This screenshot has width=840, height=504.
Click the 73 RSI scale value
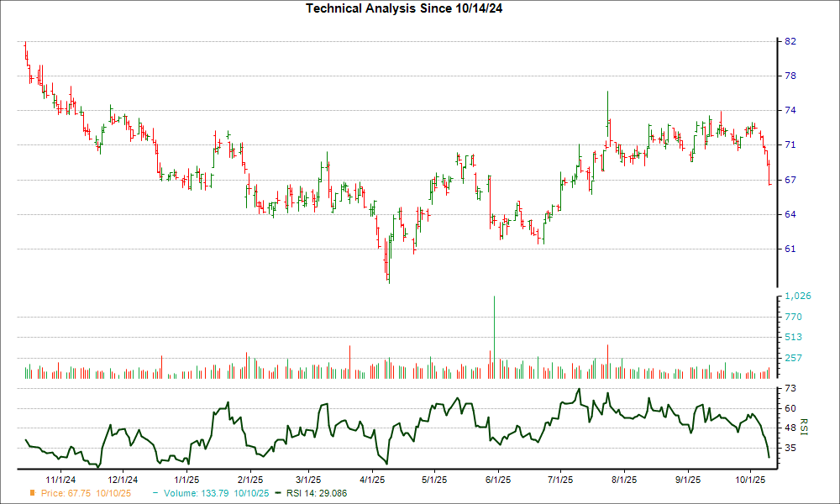coord(790,389)
